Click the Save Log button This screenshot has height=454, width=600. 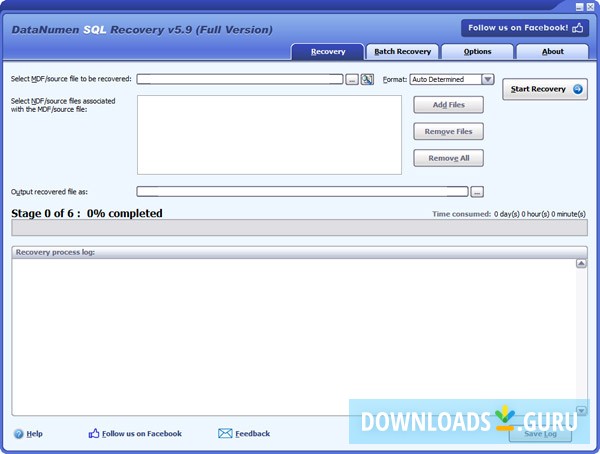pos(540,434)
